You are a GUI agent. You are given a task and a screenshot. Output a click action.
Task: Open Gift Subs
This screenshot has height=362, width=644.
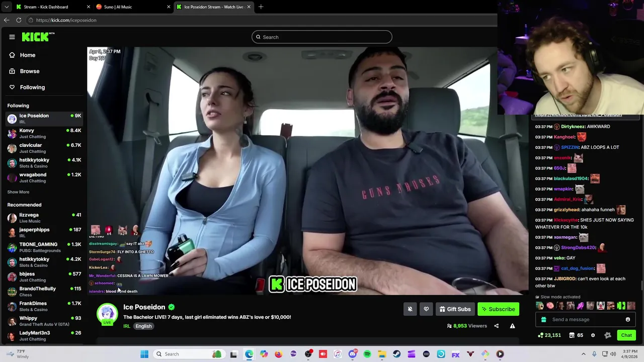(x=455, y=309)
